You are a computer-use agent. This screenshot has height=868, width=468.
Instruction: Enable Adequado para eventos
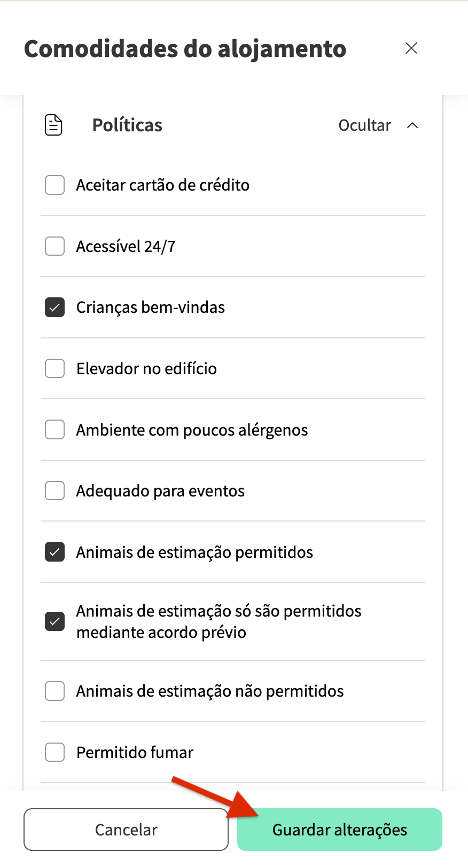tap(55, 491)
